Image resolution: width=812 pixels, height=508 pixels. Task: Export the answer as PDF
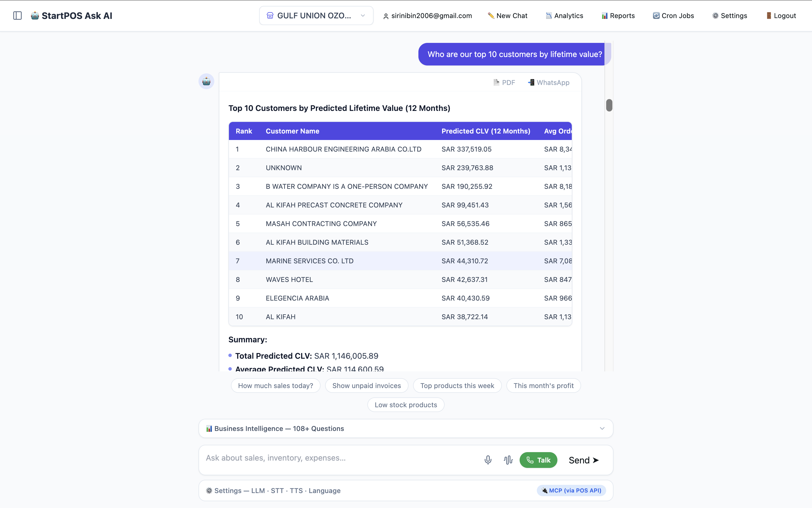pos(504,82)
